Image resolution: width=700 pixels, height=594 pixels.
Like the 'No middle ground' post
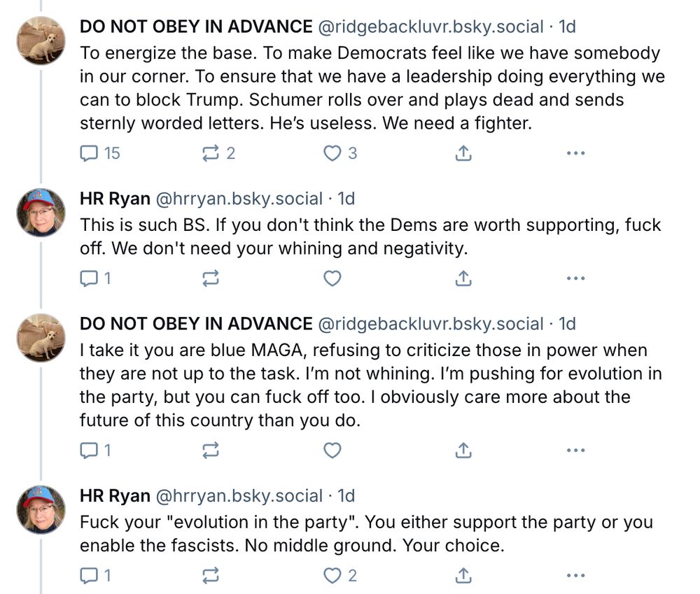tap(332, 576)
